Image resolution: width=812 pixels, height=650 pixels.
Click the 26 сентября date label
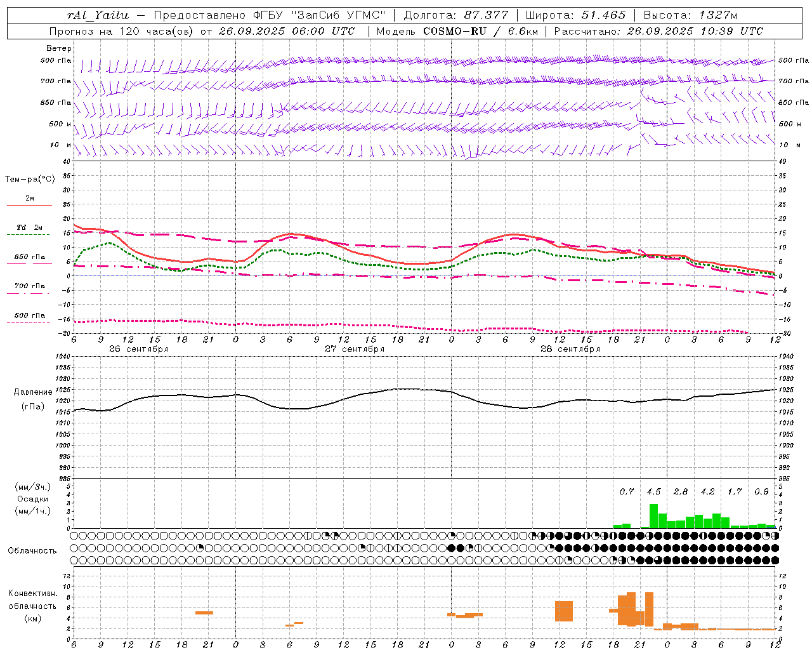point(139,349)
